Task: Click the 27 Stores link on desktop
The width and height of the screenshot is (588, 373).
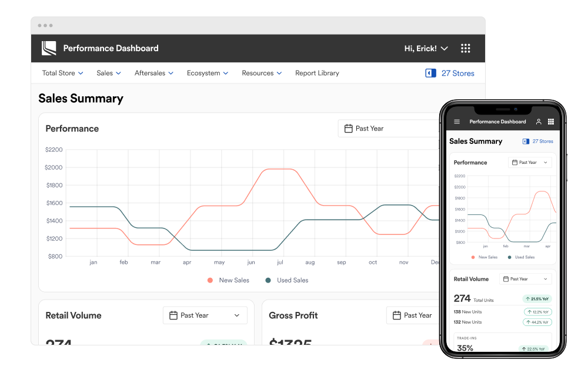Action: click(457, 73)
